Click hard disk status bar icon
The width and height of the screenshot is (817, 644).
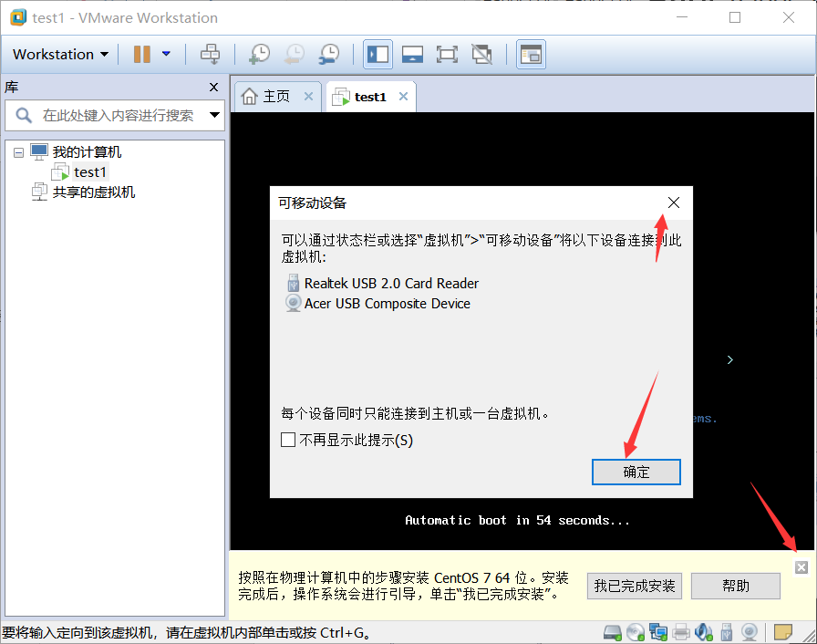pos(612,632)
